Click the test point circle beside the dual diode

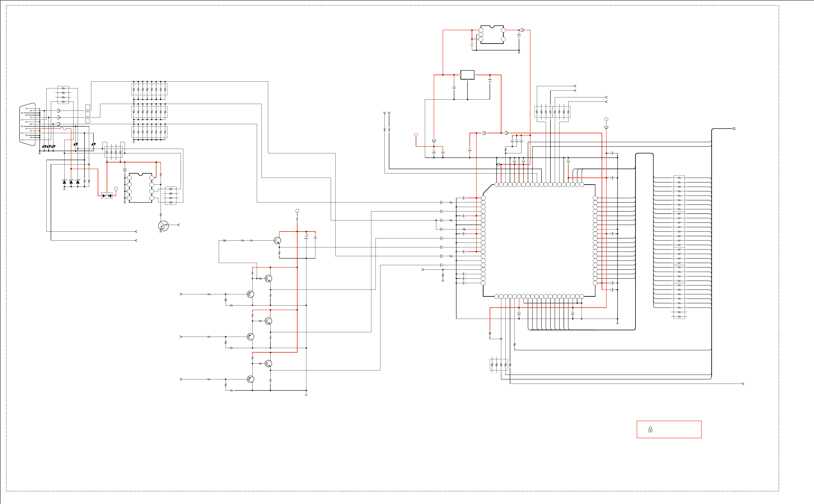click(x=116, y=189)
